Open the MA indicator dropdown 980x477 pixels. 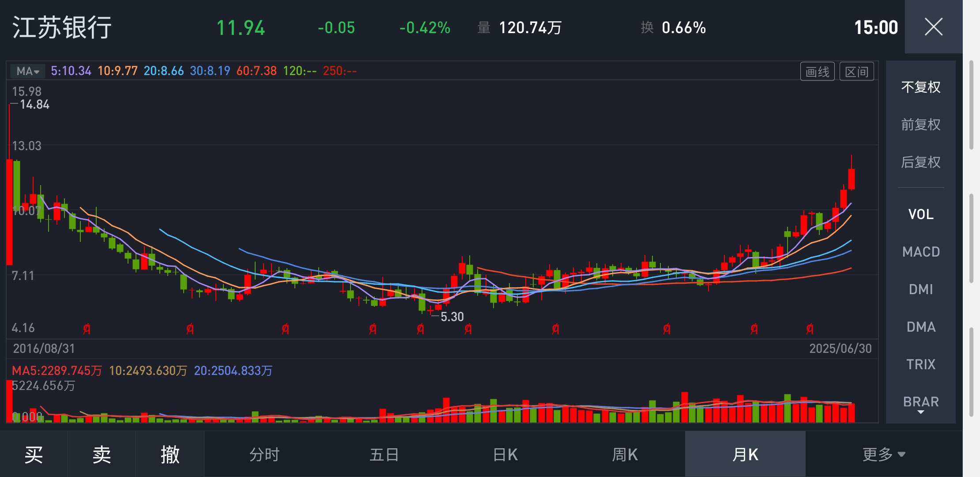[x=27, y=71]
